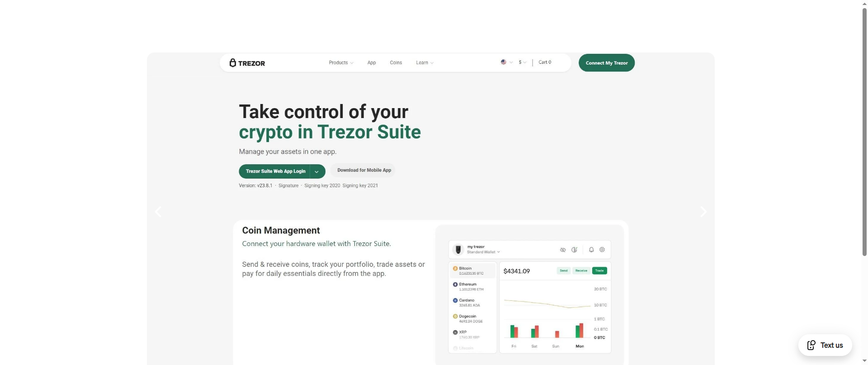Open the App menu item
Image resolution: width=868 pixels, height=365 pixels.
pos(372,63)
